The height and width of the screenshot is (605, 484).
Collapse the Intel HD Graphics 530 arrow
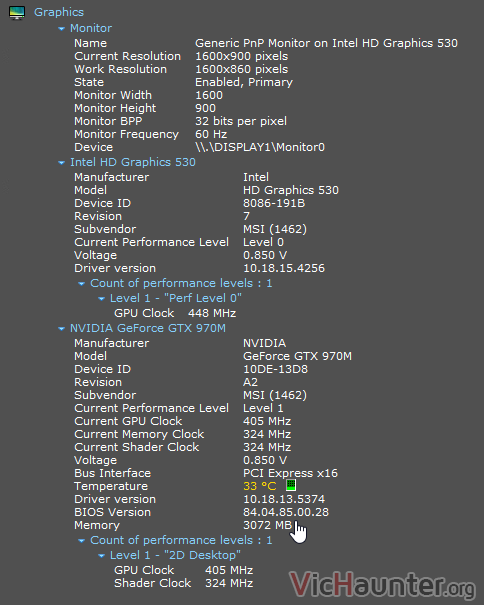(61, 163)
